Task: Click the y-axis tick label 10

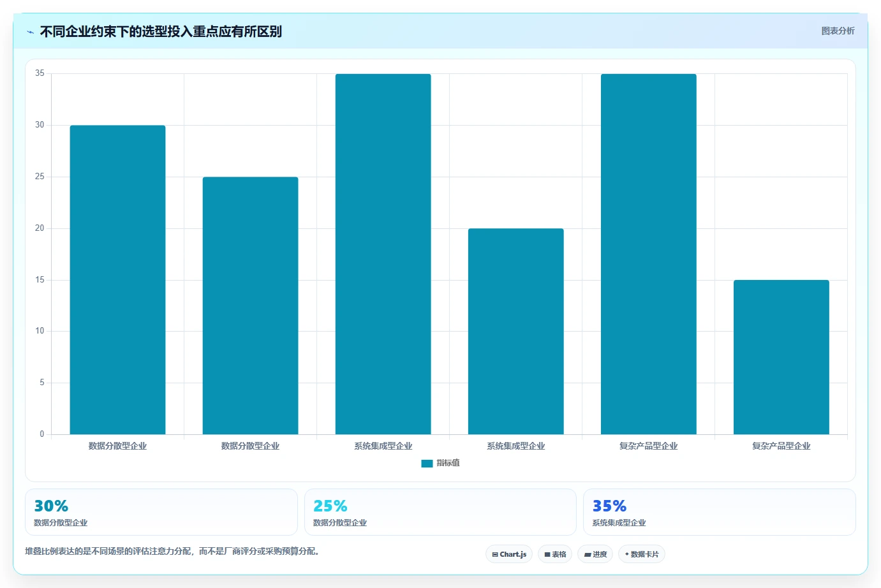Action: click(40, 331)
